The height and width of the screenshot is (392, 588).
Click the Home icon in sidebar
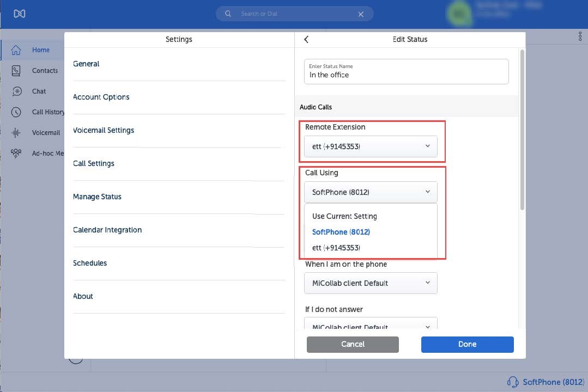(x=16, y=50)
